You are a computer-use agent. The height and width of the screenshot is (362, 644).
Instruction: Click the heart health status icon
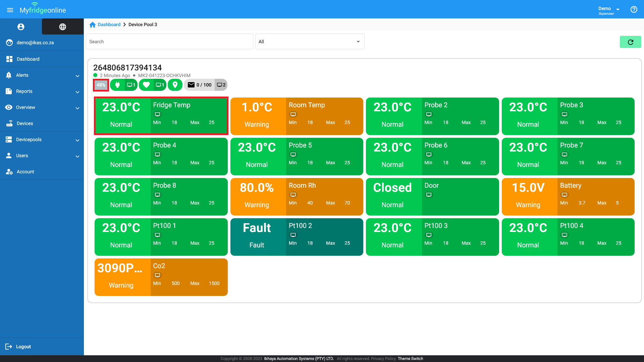(146, 85)
